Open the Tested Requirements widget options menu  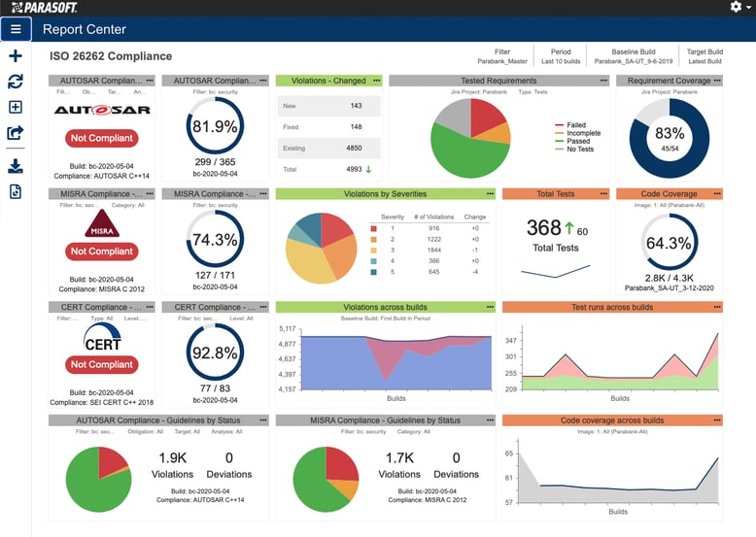pos(603,81)
